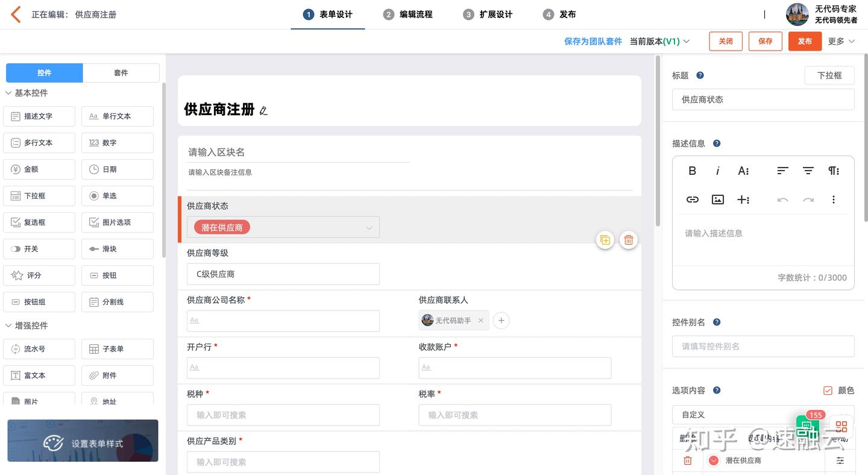This screenshot has width=868, height=475.
Task: Insert a 附件 control from the panel
Action: point(117,375)
